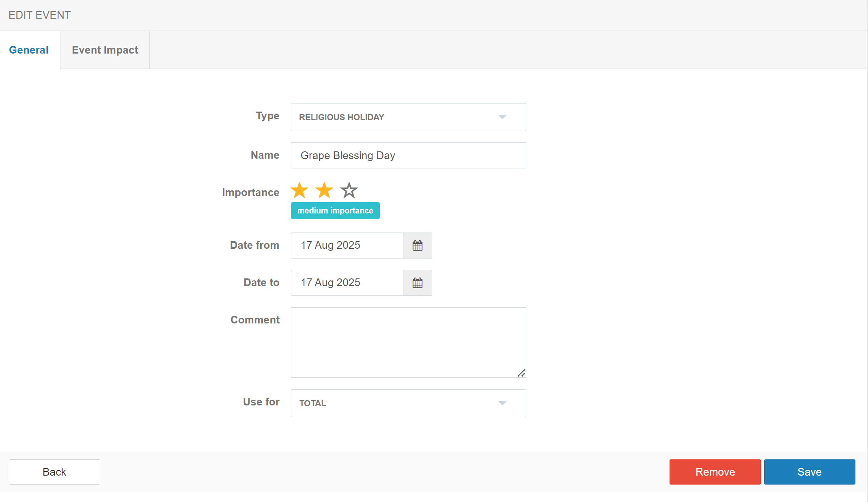
Task: Click the second importance star
Action: 324,190
